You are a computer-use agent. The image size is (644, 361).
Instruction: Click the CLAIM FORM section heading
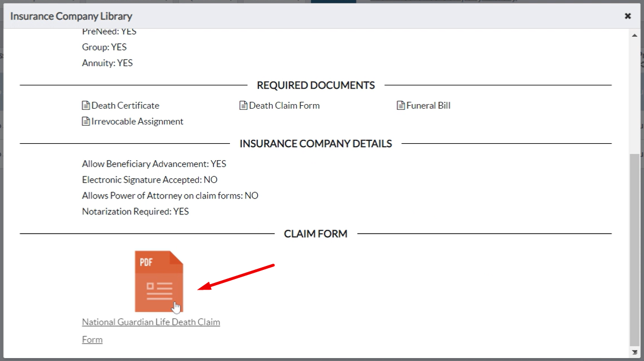coord(315,233)
